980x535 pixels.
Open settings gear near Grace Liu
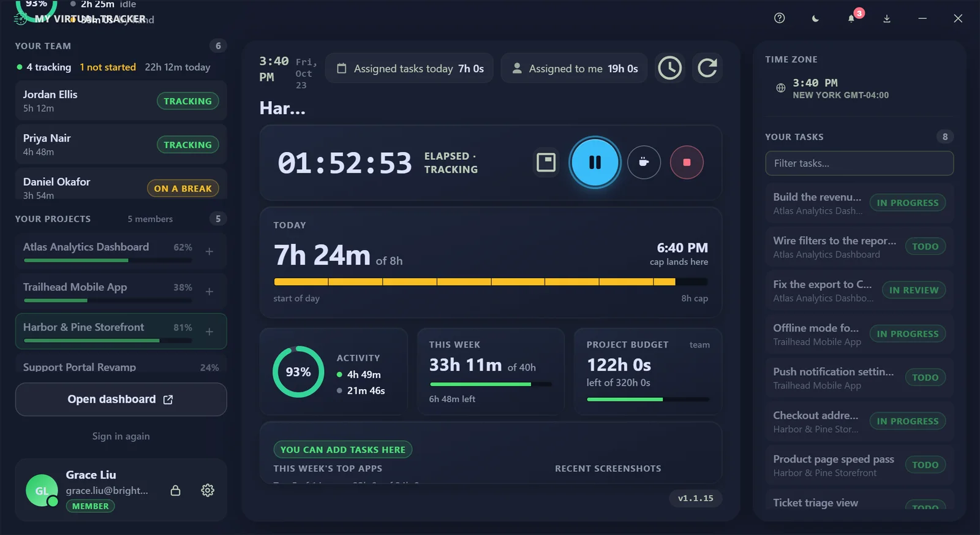tap(208, 490)
